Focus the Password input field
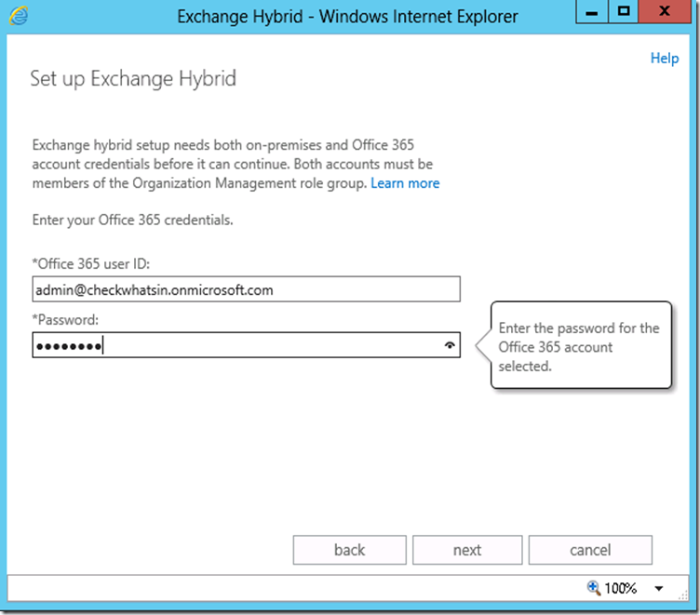This screenshot has width=700, height=615. [246, 345]
